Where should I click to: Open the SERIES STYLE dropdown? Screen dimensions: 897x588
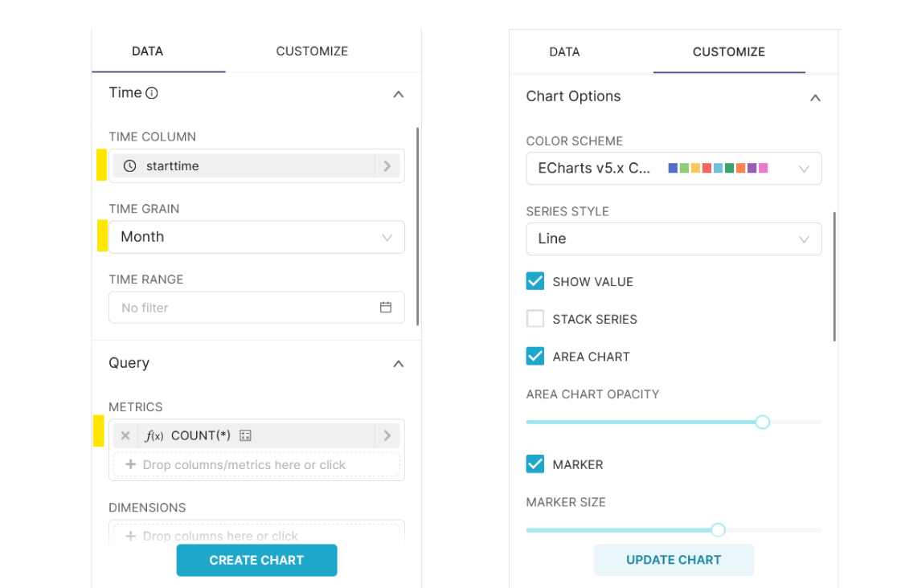[674, 239]
